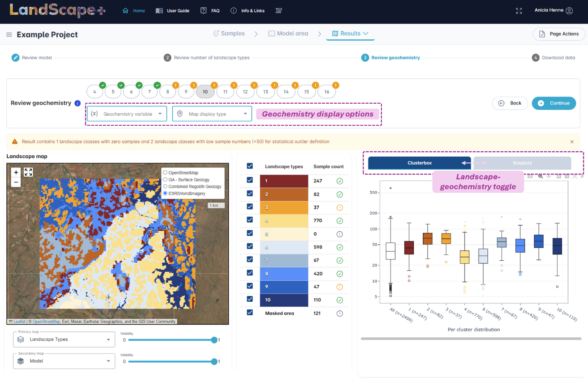
Task: Select GA - Surface Geology basemap
Action: click(165, 179)
